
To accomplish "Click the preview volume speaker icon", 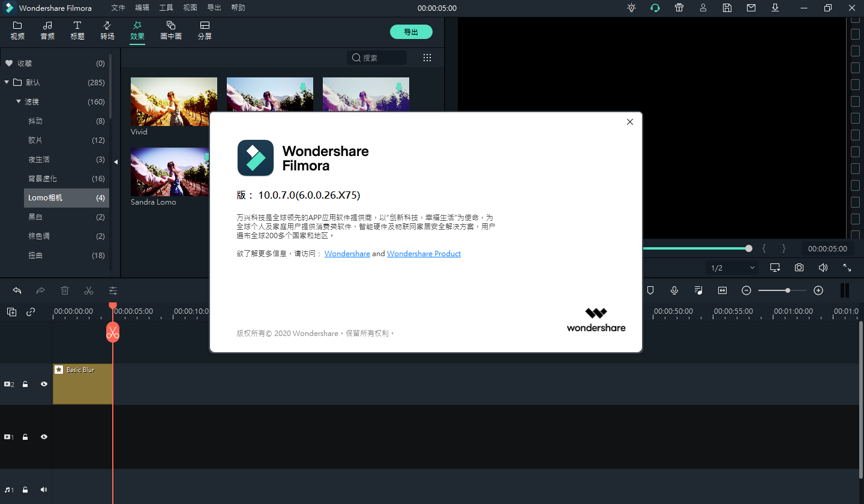I will 823,268.
